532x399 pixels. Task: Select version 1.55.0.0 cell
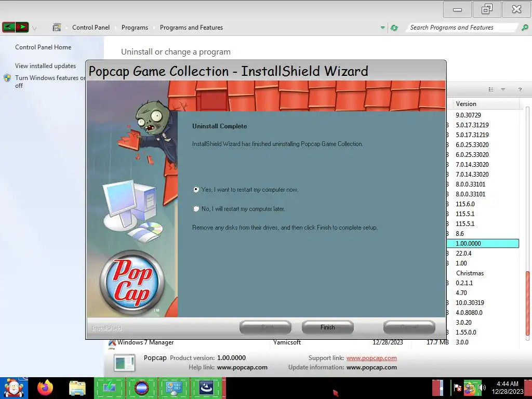pyautogui.click(x=466, y=332)
